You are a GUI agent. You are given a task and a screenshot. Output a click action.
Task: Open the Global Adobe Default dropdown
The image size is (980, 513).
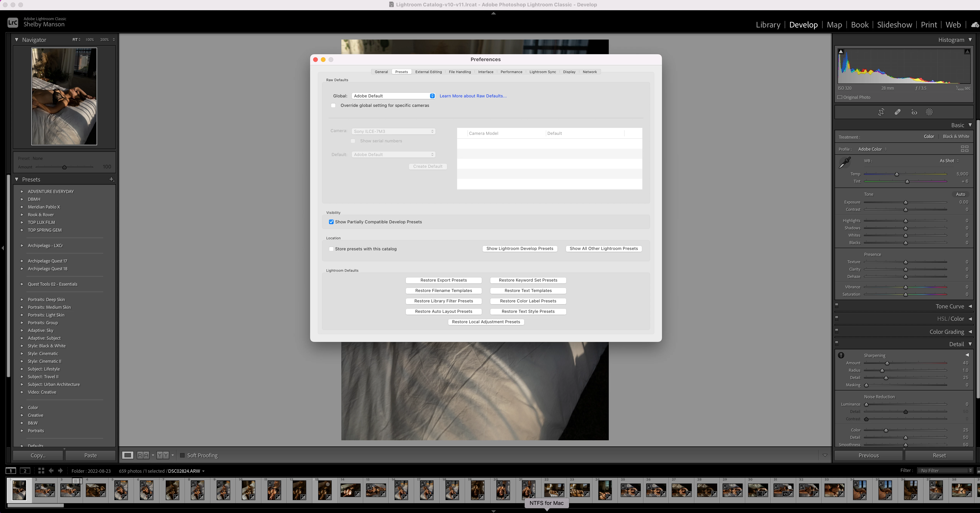pyautogui.click(x=393, y=96)
